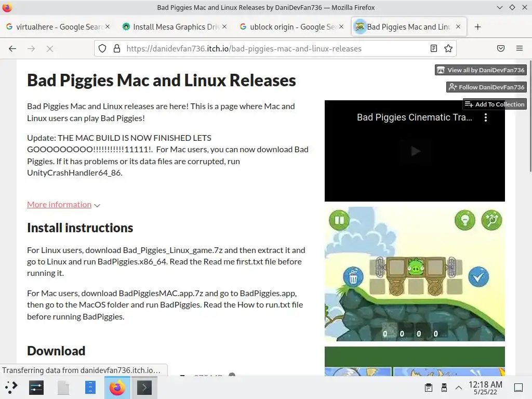The image size is (532, 399).
Task: Follow DaniDevFan736
Action: point(486,87)
